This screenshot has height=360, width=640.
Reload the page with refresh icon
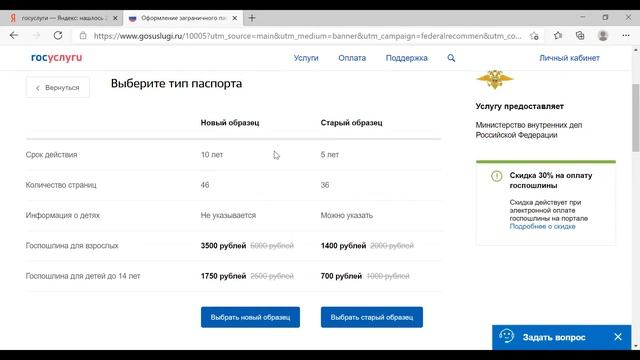coord(58,36)
